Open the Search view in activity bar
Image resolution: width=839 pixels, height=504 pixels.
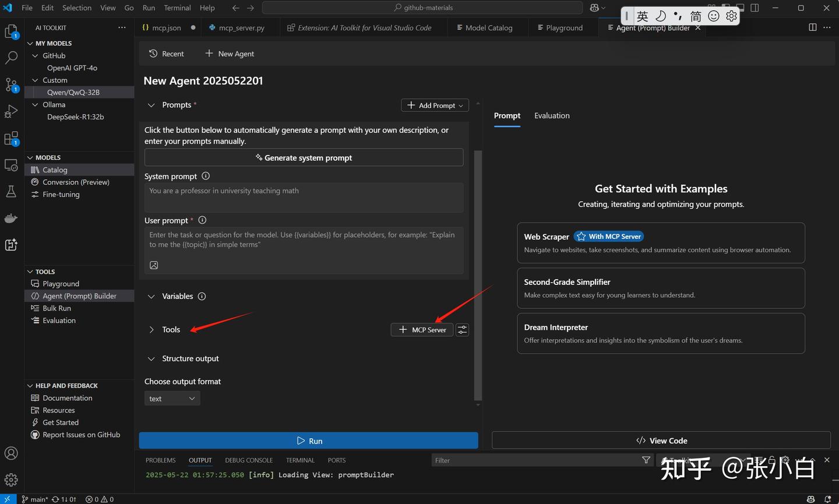(11, 58)
